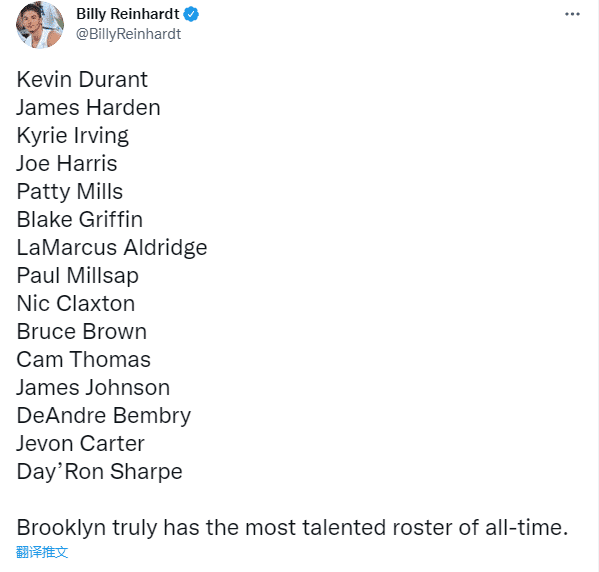The height and width of the screenshot is (572, 599).
Task: Click the translate tweet link 翻译推文
Action: tap(42, 552)
